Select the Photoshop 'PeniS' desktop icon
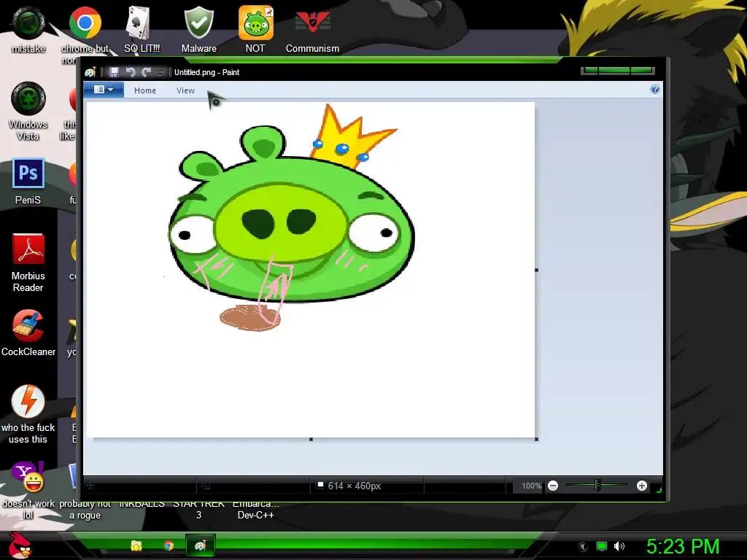 pos(28,182)
